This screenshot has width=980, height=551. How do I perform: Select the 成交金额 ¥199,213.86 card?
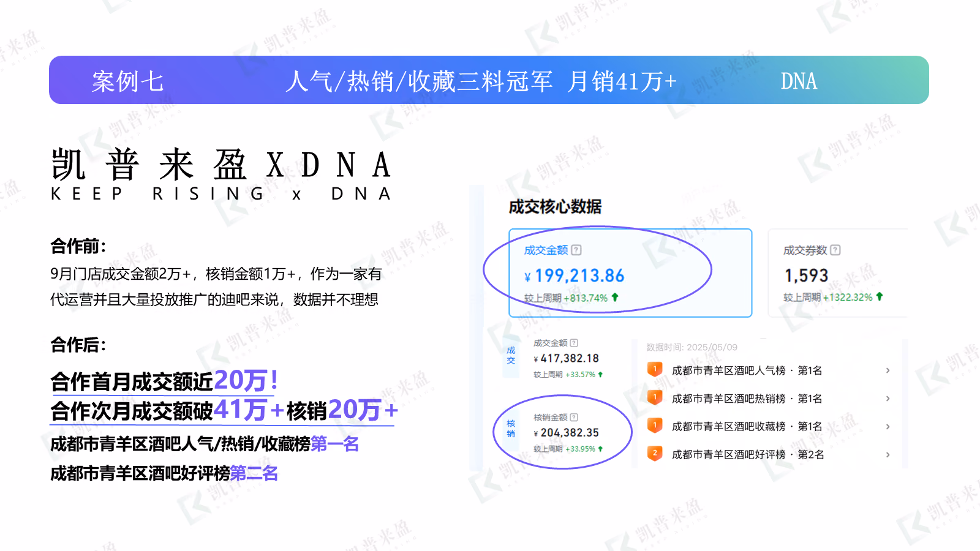[630, 273]
